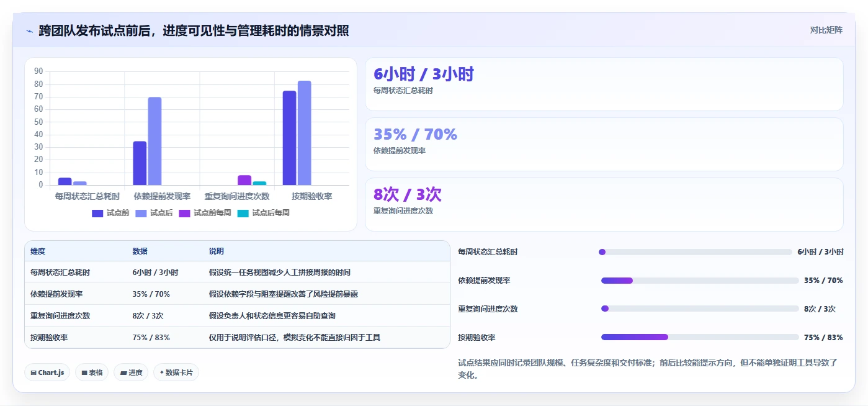Click the 假设依赖字段与阻塞提醒改善了风险提前暴露 description

click(x=284, y=294)
